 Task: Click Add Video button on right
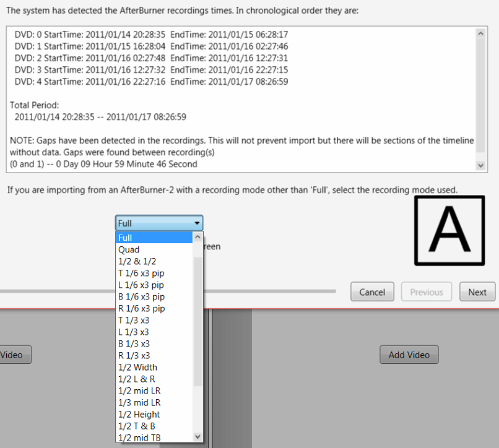click(409, 355)
